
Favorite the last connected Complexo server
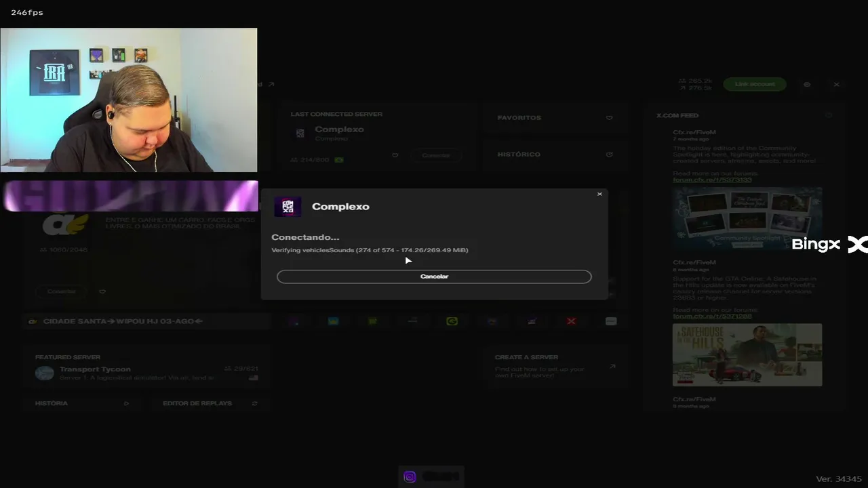[x=395, y=155]
